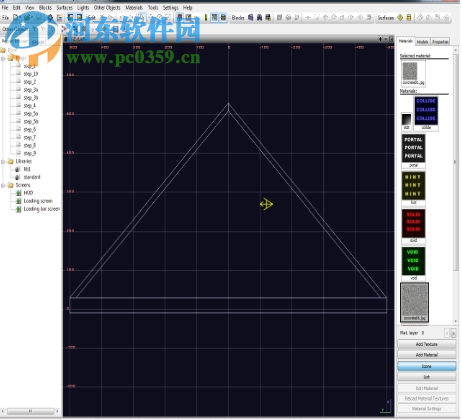Click first blue block icon after Blocks label

pos(250,17)
